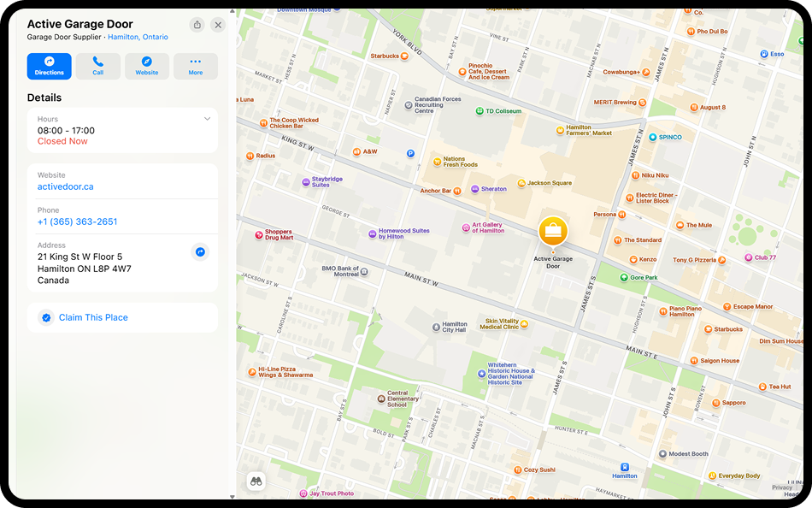Open the More options button

[196, 67]
